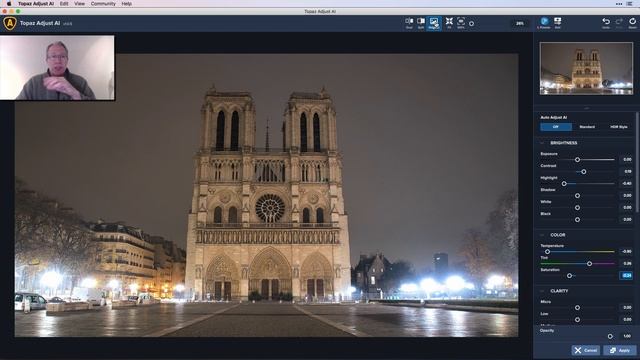Open the View menu
640x360 pixels.
pos(80,4)
